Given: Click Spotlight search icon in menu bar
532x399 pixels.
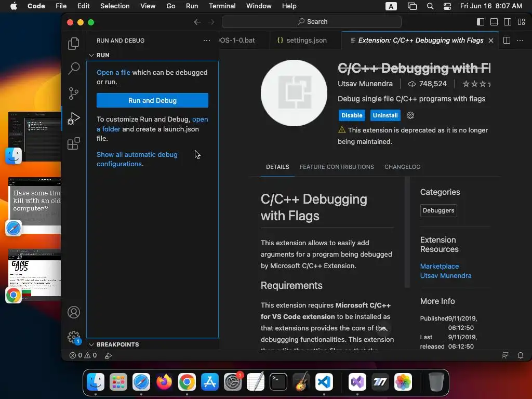Looking at the screenshot, I should [x=430, y=6].
